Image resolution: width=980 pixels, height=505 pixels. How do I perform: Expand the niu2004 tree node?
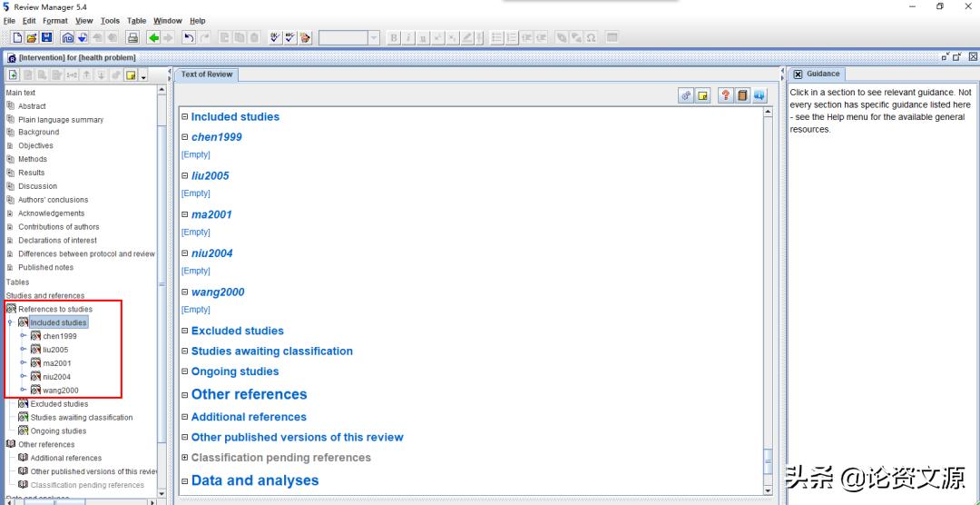point(24,377)
